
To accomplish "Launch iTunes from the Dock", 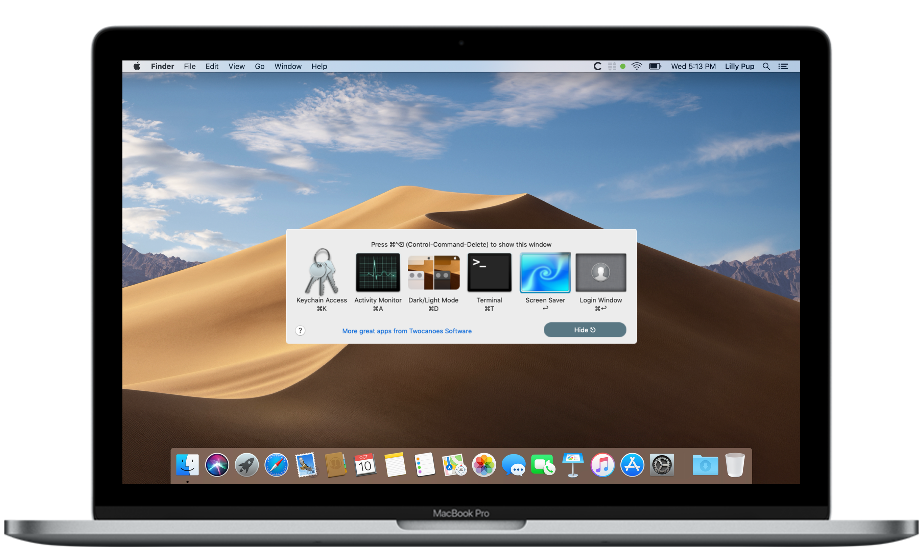I will coord(602,465).
